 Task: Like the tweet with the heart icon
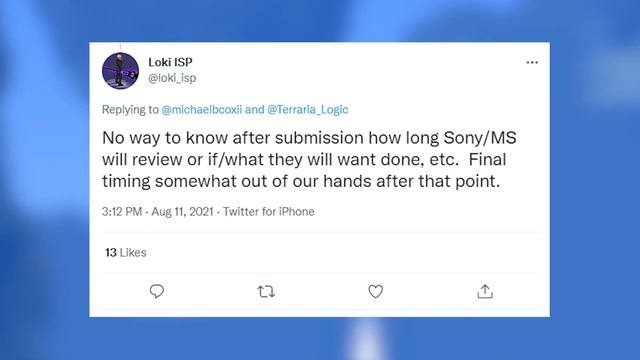point(376,291)
